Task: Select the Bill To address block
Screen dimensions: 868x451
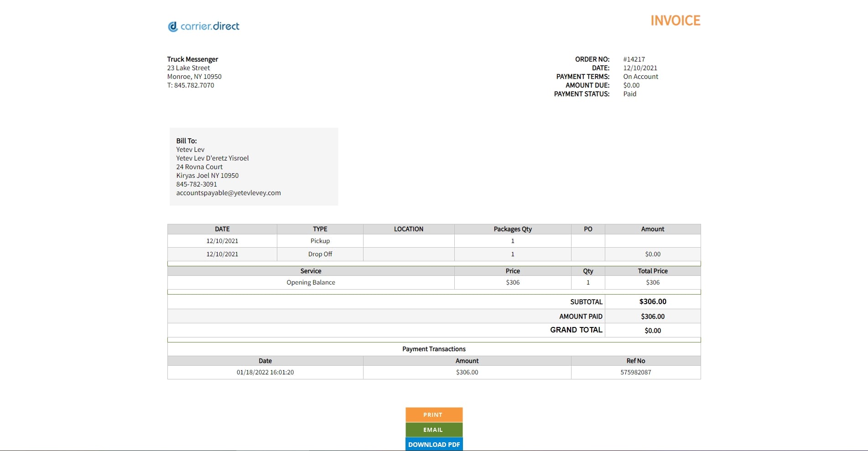Action: point(254,166)
